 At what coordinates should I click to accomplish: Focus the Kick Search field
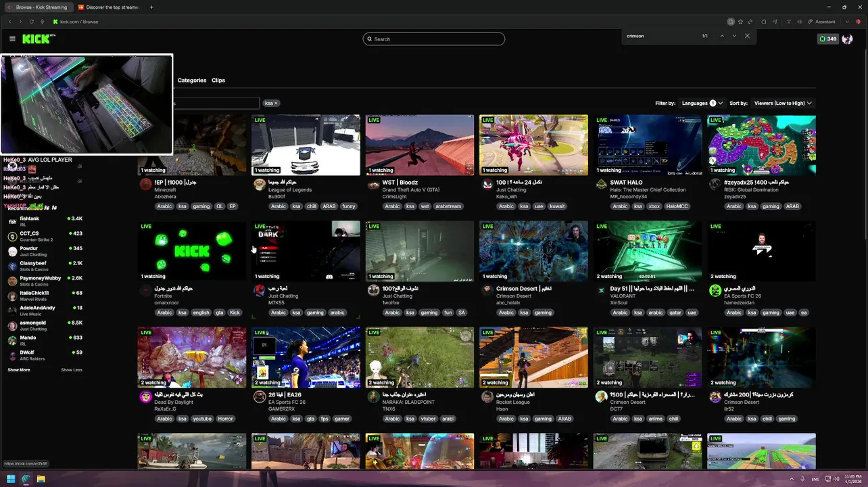(434, 39)
